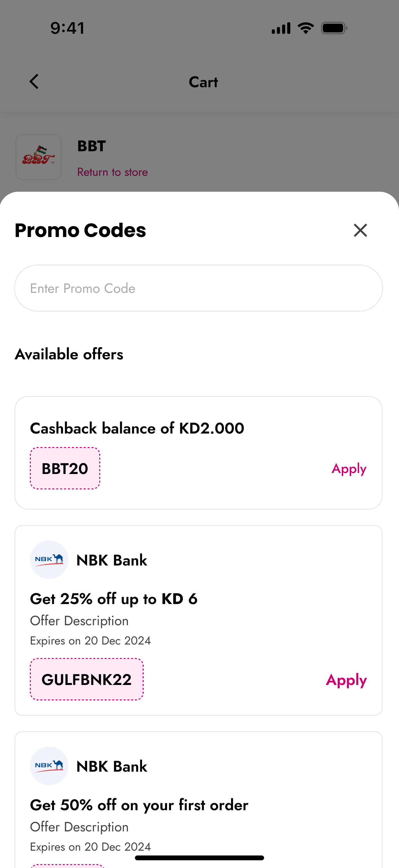
Task: Open the 'Get 50% off on your first order' offer
Action: [x=139, y=805]
